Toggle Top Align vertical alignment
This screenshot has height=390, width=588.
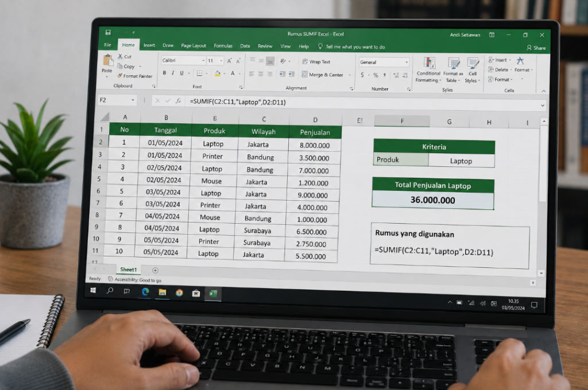pos(253,60)
